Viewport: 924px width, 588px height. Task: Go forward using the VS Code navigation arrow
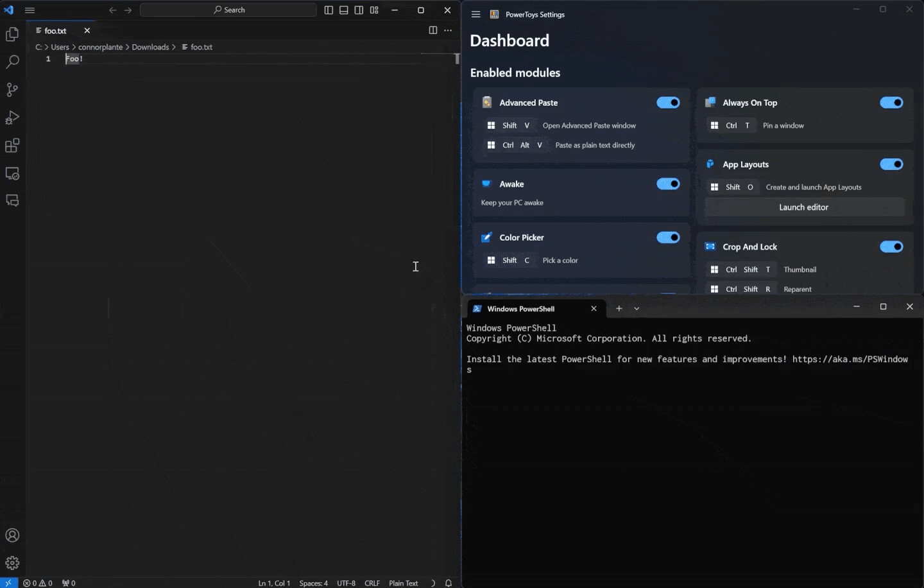pos(128,10)
